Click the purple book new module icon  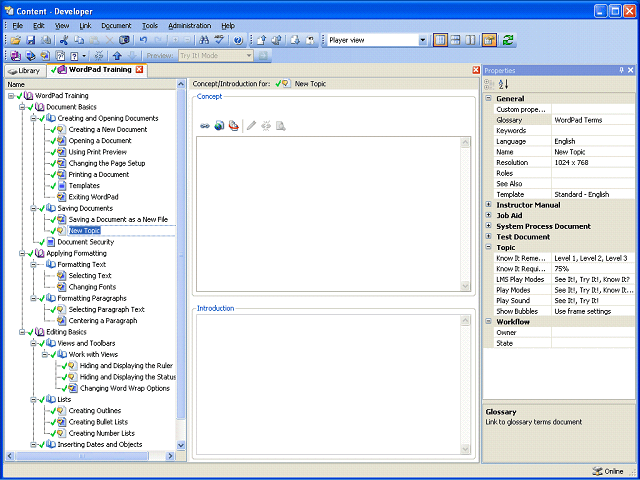(16, 56)
